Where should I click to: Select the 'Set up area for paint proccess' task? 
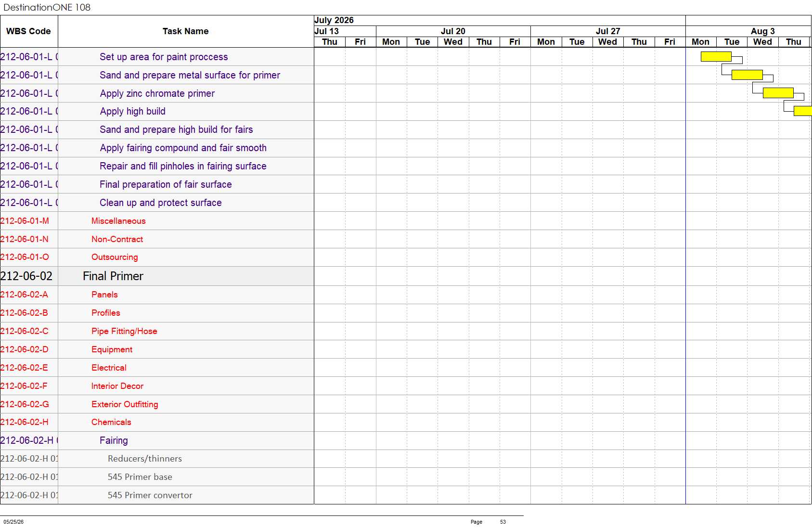pyautogui.click(x=164, y=57)
